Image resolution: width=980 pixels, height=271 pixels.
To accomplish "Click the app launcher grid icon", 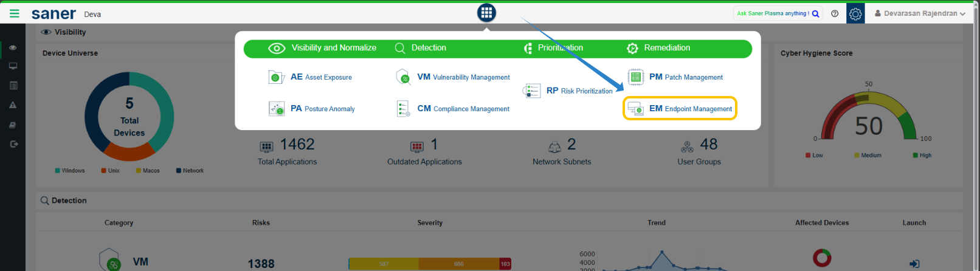I will pyautogui.click(x=486, y=13).
